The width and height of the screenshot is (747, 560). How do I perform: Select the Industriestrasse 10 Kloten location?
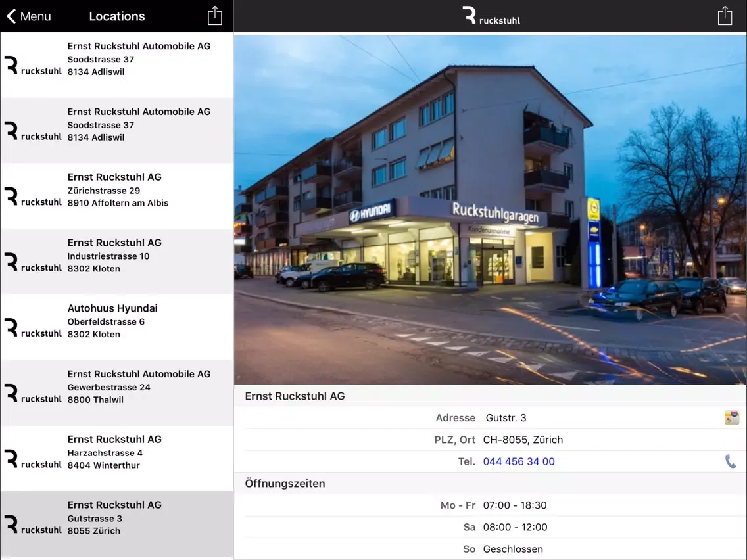pyautogui.click(x=117, y=262)
